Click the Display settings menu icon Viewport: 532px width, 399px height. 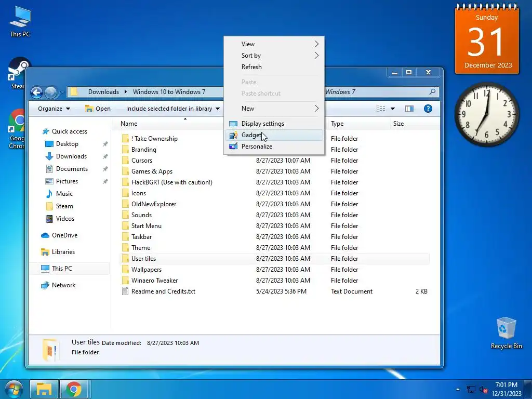click(233, 124)
